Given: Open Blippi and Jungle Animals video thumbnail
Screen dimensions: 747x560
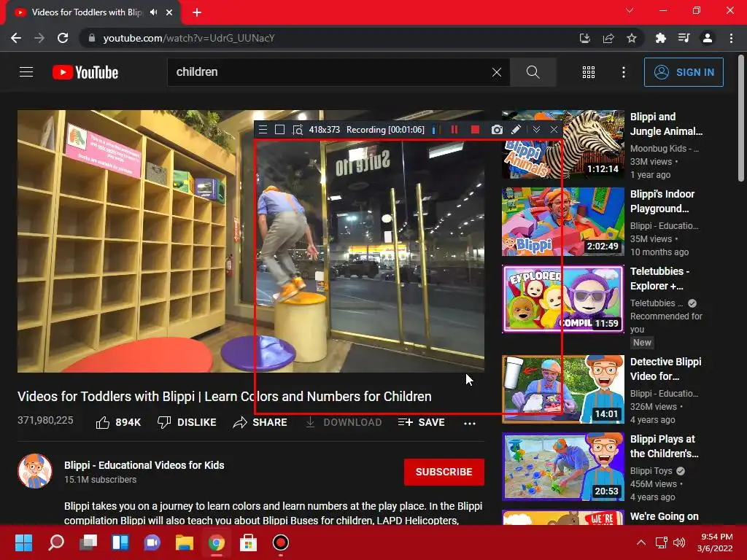Looking at the screenshot, I should tap(563, 145).
